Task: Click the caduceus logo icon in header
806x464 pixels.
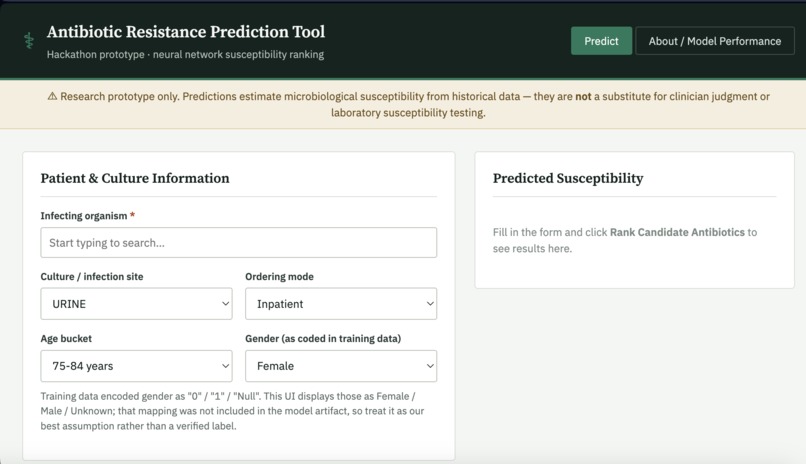Action: point(29,41)
